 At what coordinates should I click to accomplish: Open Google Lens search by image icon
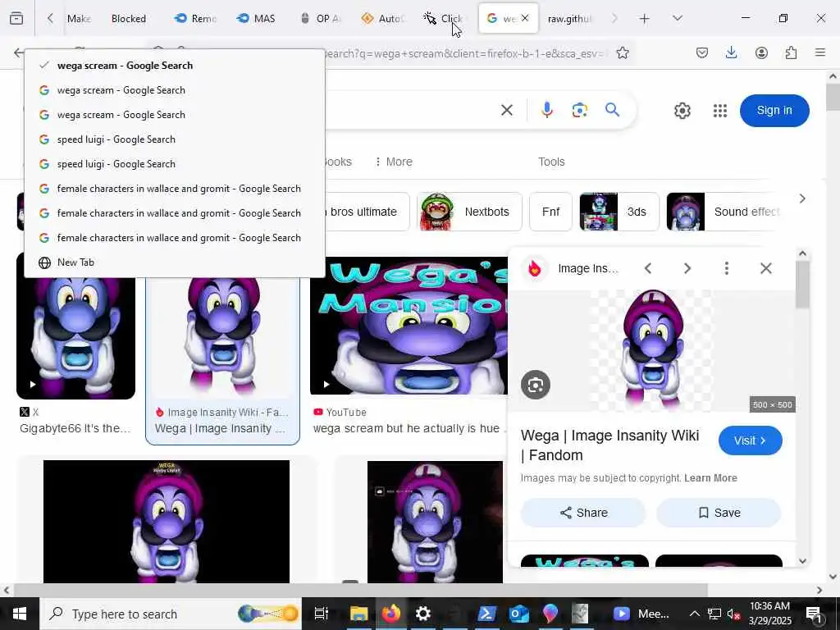point(579,111)
